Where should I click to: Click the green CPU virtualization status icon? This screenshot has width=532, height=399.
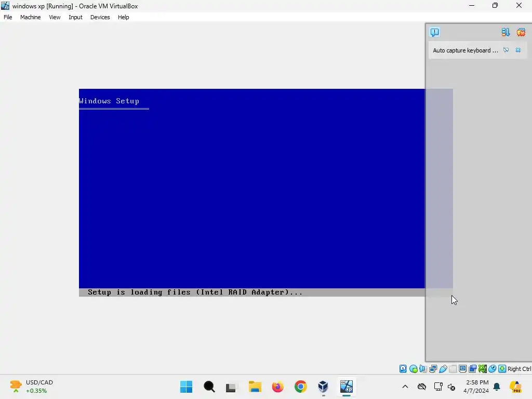[482, 369]
